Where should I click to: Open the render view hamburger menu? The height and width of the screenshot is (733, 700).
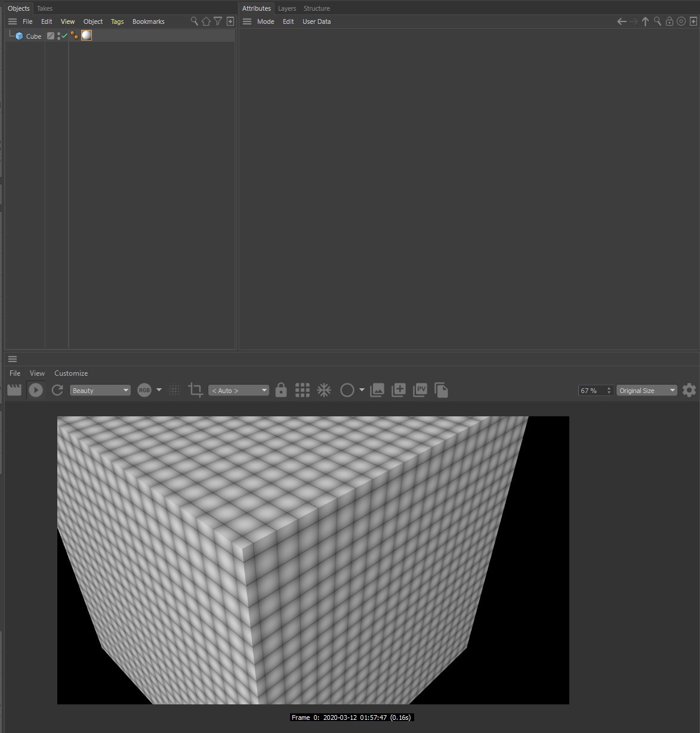click(13, 359)
